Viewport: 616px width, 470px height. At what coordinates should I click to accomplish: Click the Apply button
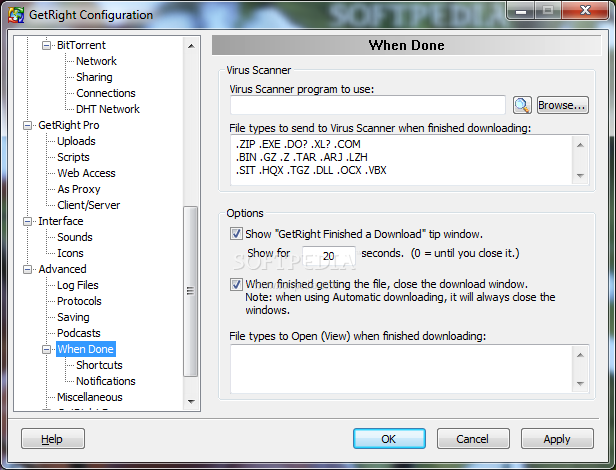(557, 439)
